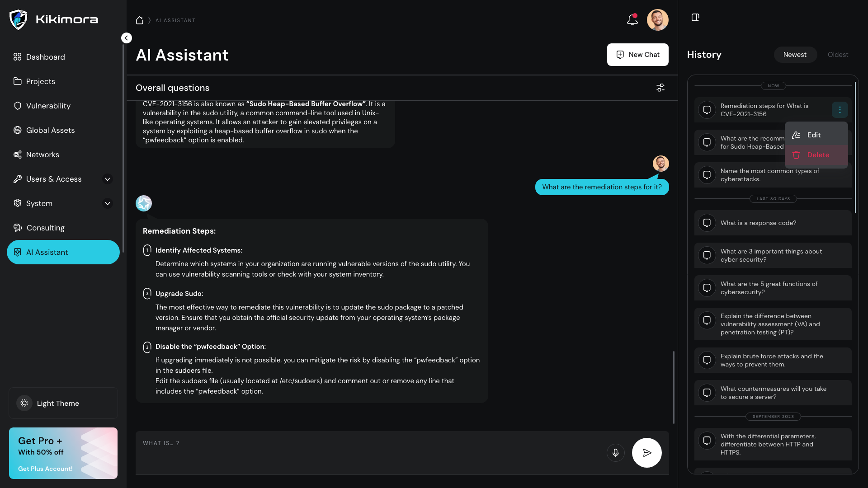
Task: Click the Get Plus Account link
Action: (45, 469)
